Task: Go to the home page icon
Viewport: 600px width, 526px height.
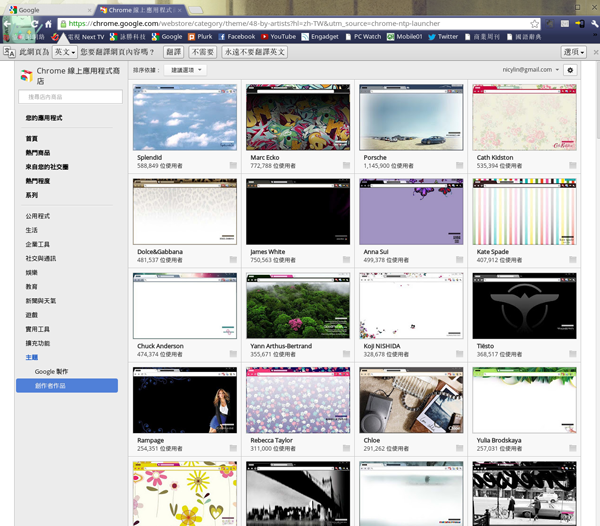Action: pos(48,24)
